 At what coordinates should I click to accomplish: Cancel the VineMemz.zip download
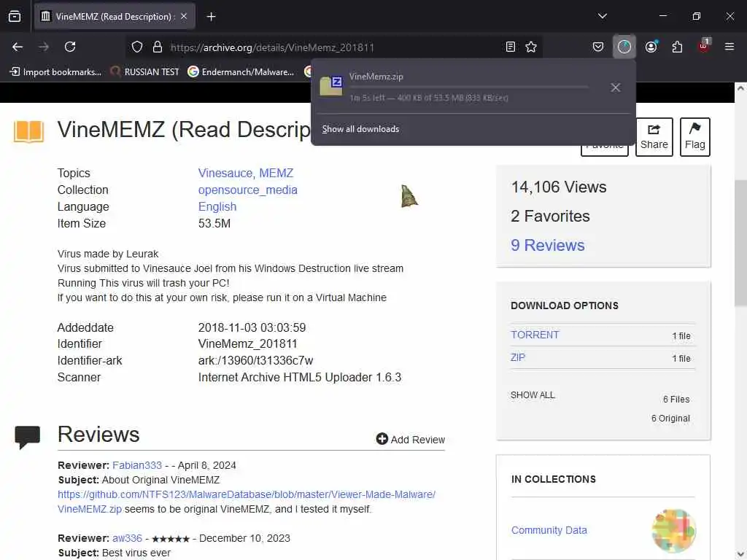[616, 87]
